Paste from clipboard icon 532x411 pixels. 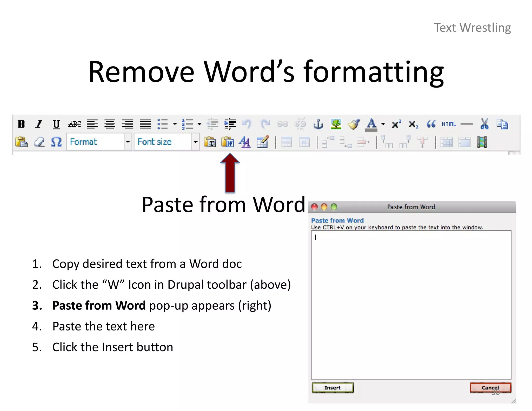[x=21, y=142]
